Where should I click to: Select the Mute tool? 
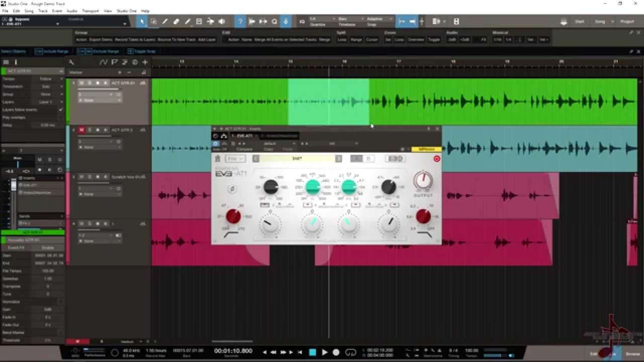pyautogui.click(x=199, y=22)
